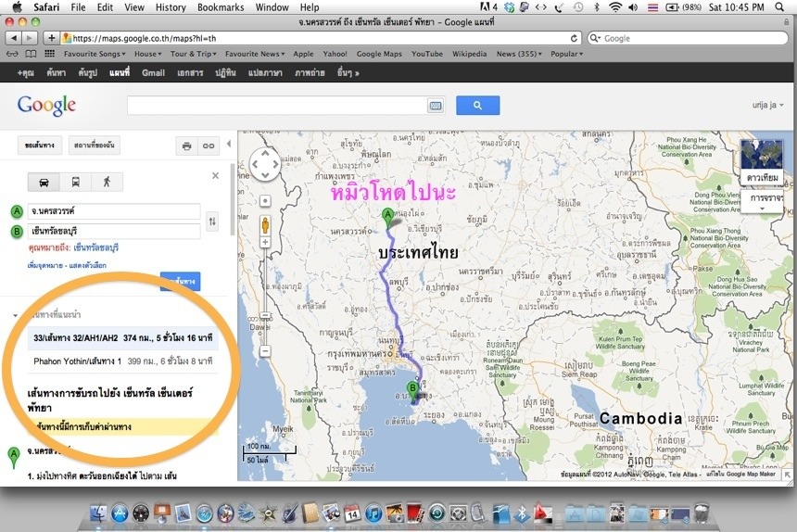The height and width of the screenshot is (532, 797).
Task: Click the Google search field in Safari toolbar
Action: click(x=688, y=38)
